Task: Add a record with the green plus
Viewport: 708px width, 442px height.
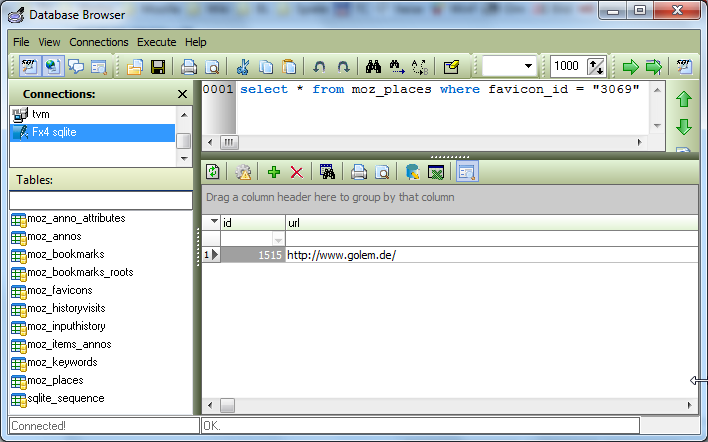Action: (x=273, y=172)
